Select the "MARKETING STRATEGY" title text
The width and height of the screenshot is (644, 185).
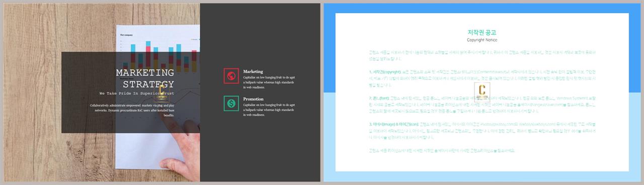(145, 78)
